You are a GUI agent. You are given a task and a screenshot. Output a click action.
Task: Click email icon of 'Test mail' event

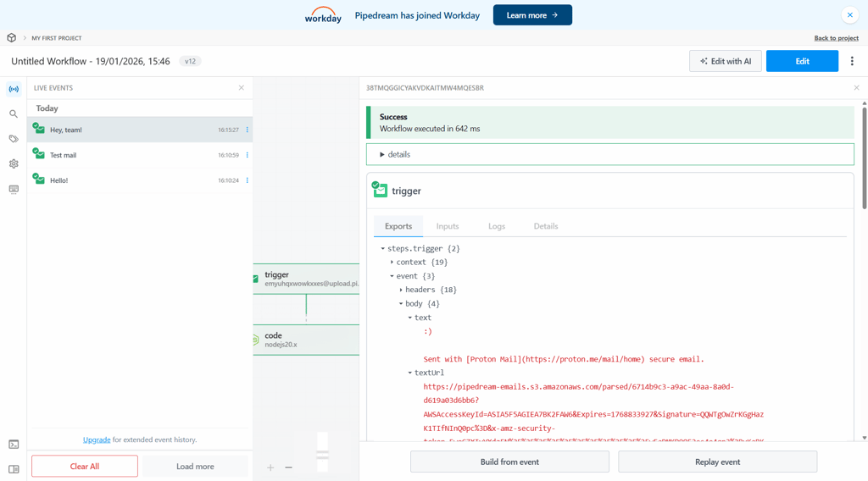(x=38, y=153)
